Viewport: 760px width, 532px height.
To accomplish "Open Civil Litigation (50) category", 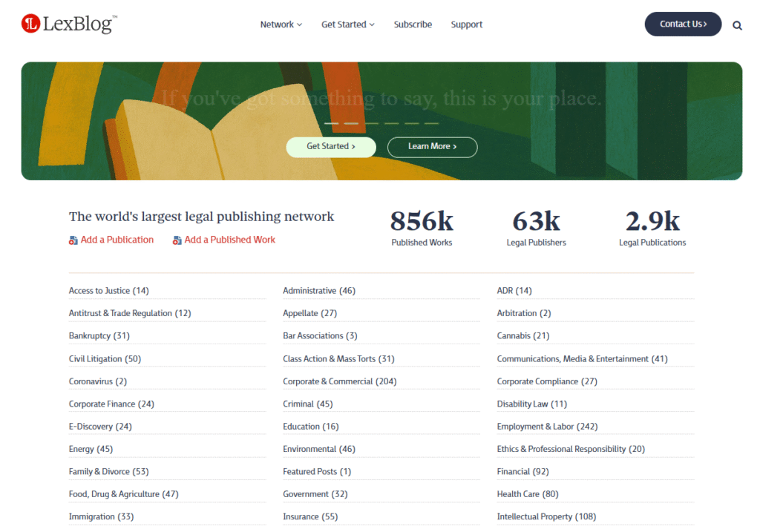I will (105, 358).
